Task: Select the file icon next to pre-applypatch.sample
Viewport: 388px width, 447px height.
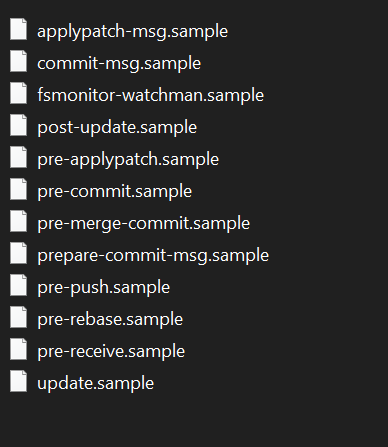Action: pos(18,157)
